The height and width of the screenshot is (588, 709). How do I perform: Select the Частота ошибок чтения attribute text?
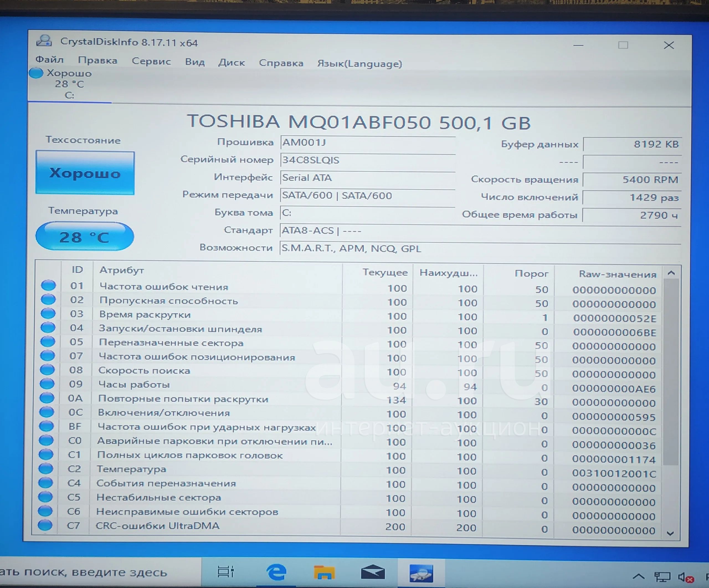pyautogui.click(x=164, y=287)
